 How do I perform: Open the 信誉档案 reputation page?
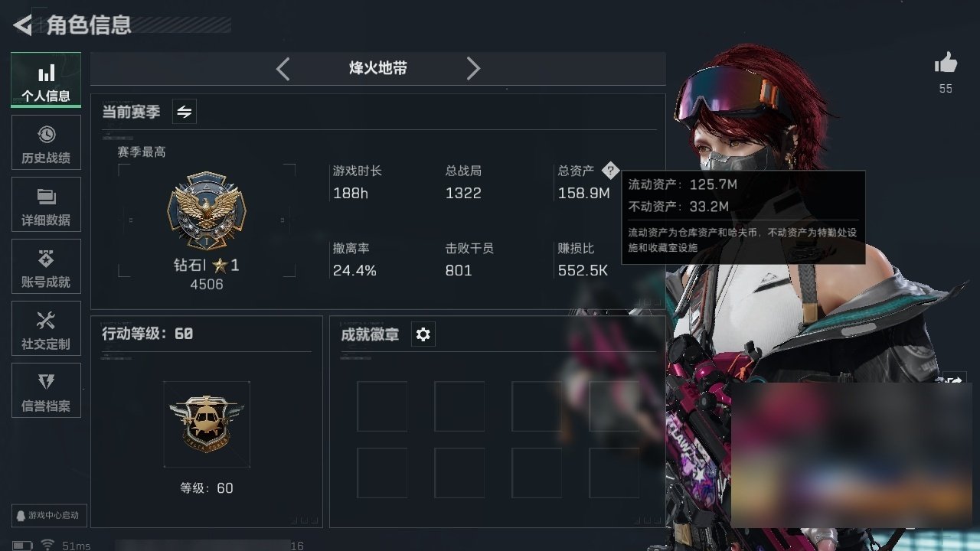click(46, 390)
